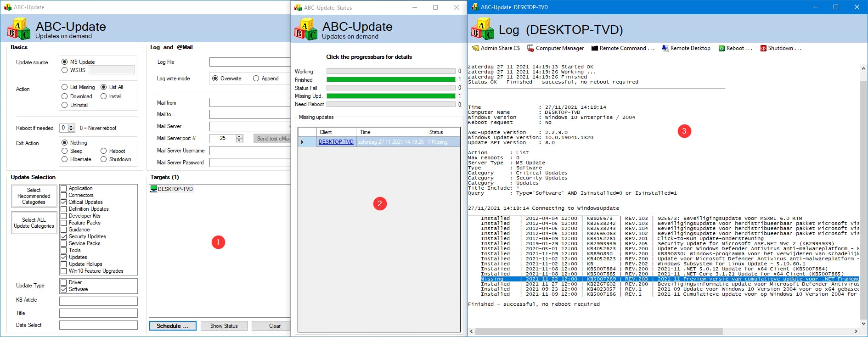The height and width of the screenshot is (337, 868).
Task: Open Status Fail progress bar details
Action: (x=391, y=88)
